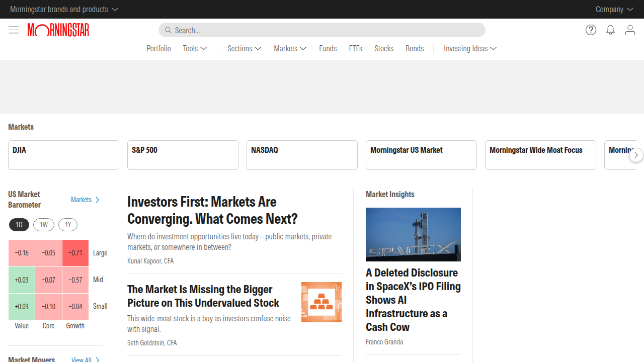Go to Portfolio
The width and height of the screenshot is (644, 362).
tap(159, 48)
